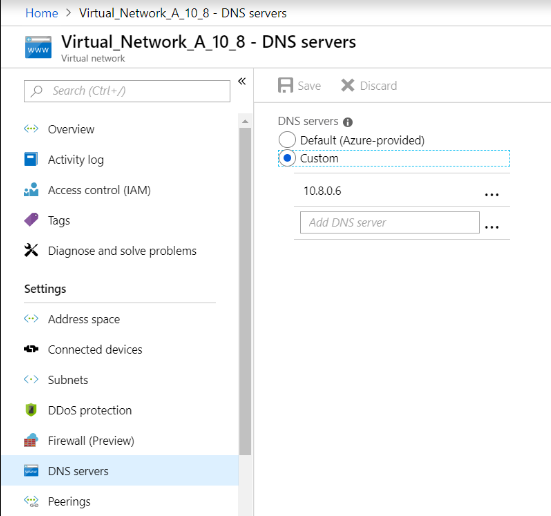
Task: Click the Virtual network www icon in header
Action: pos(38,47)
